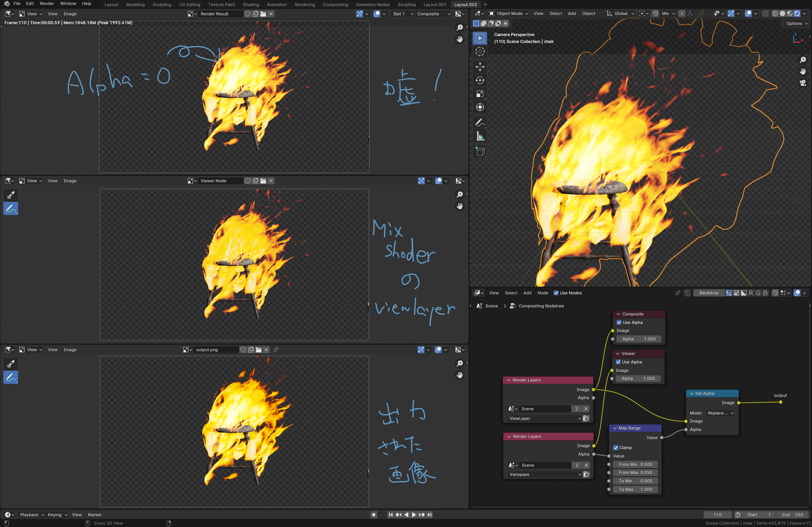Screen dimensions: 812x527
Task: Open Set Alpha Mode Replace dropdown
Action: 720,413
